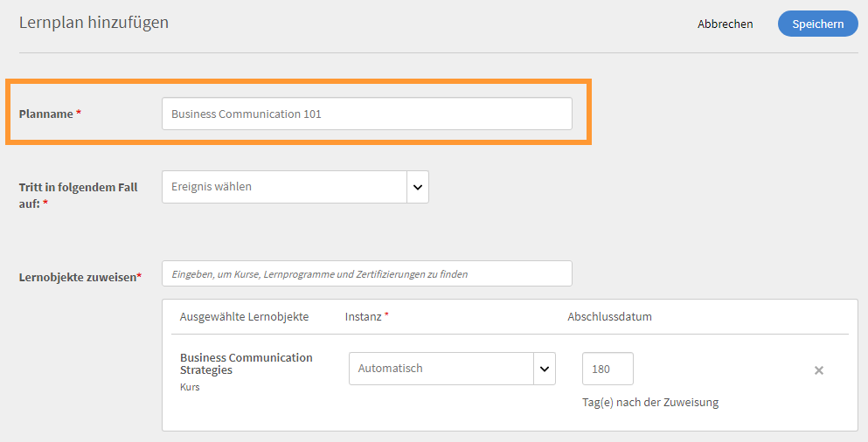The height and width of the screenshot is (442, 868).
Task: Cancel with the Abbrechen link
Action: pos(725,24)
